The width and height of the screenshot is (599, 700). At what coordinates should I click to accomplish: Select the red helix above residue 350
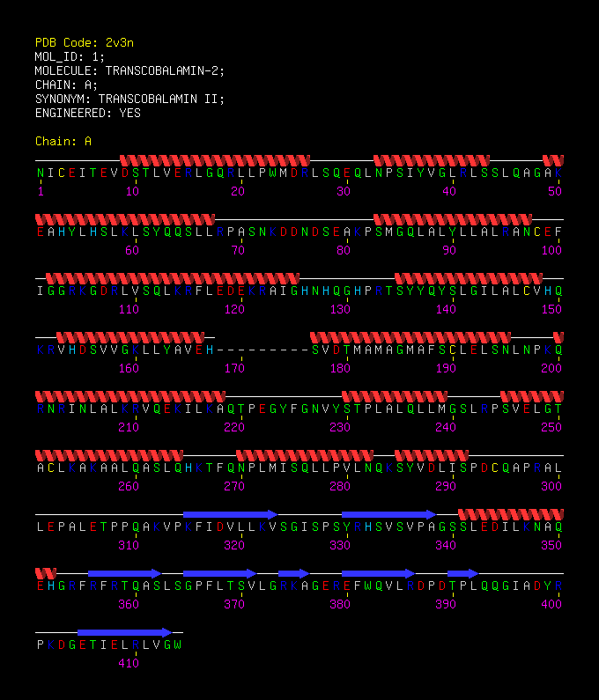[x=511, y=514]
